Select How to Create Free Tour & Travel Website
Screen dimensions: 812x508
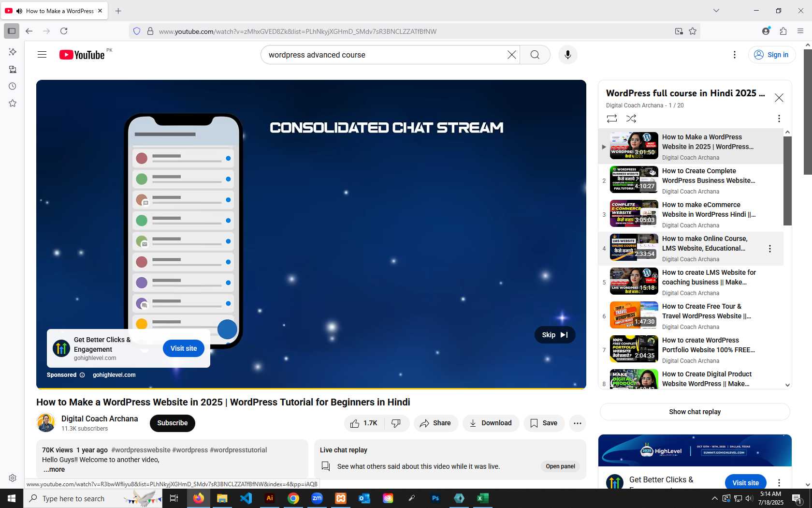point(691,316)
